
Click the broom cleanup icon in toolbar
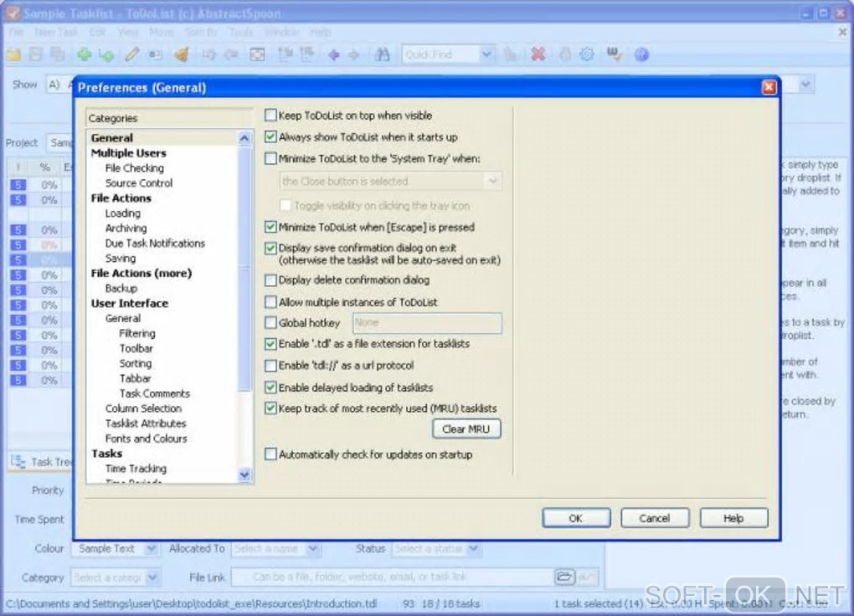(182, 54)
